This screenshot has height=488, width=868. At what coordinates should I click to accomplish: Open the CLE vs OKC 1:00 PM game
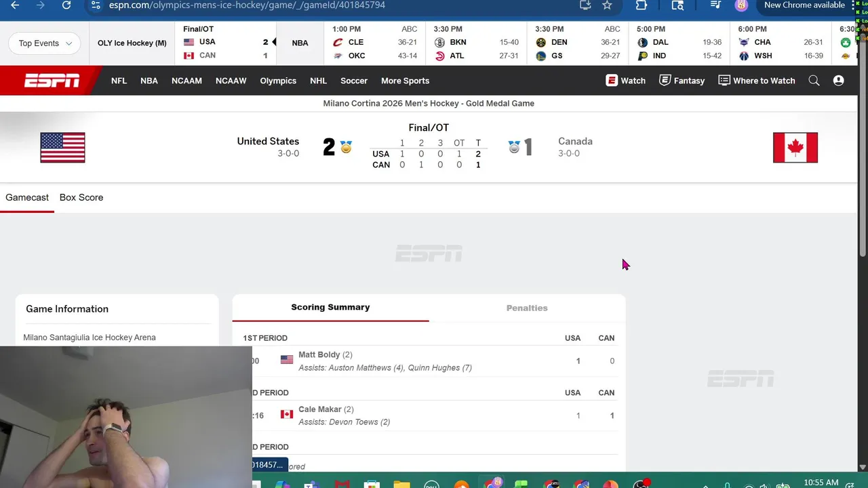click(375, 43)
